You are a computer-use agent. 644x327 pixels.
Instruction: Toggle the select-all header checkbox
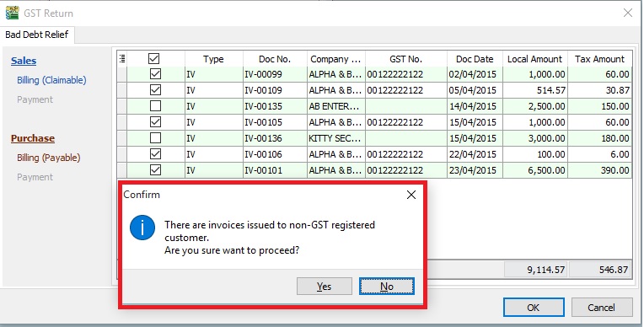(154, 59)
